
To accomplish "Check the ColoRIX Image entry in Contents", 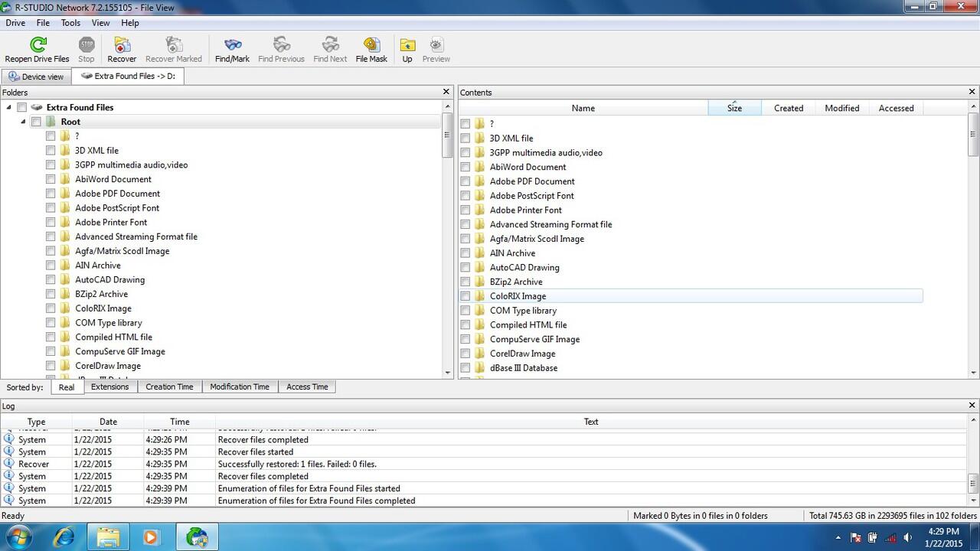I will (465, 296).
